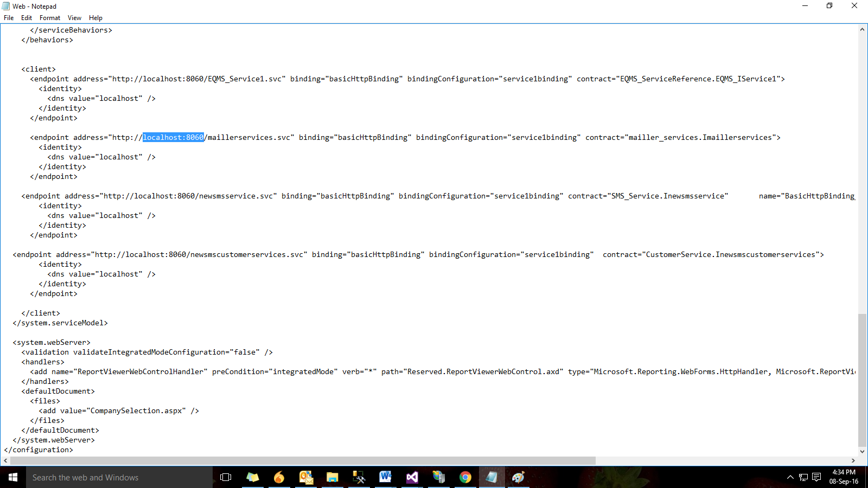
Task: Place cursor on the </client> closing tag
Action: [x=41, y=313]
